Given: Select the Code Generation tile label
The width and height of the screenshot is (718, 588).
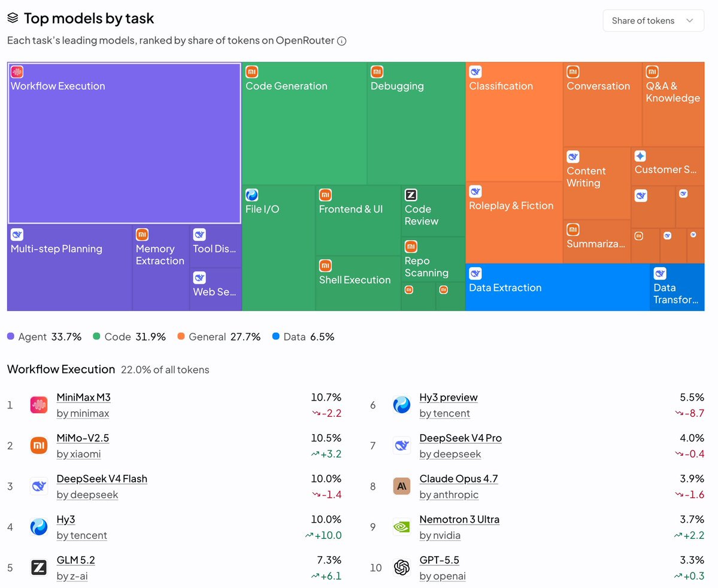Looking at the screenshot, I should click(286, 86).
